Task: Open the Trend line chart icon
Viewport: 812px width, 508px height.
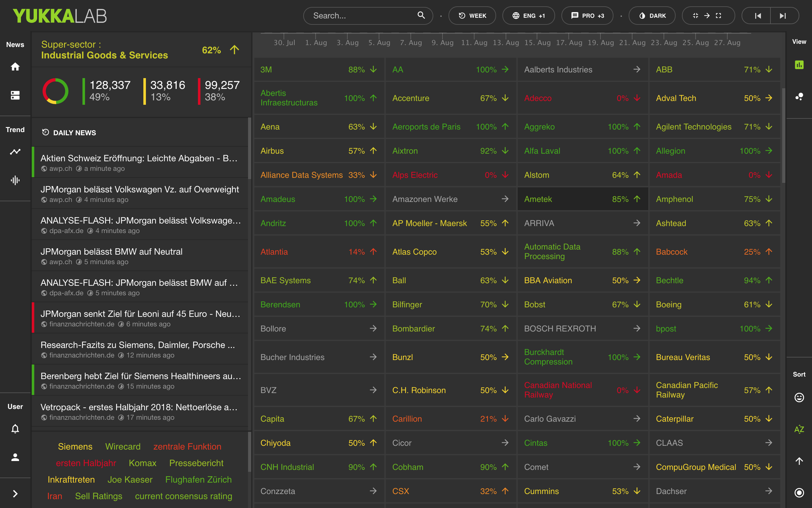Action: click(x=15, y=151)
